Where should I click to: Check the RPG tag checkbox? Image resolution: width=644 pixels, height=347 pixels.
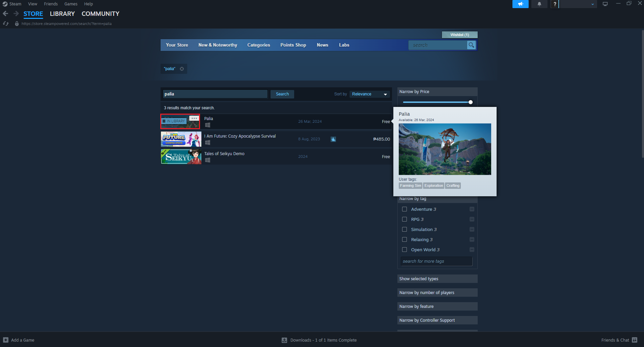pos(404,219)
